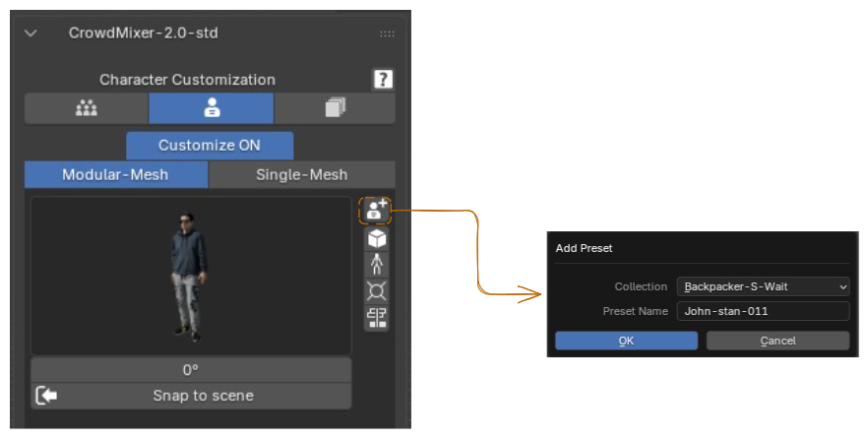Adjust the 0° rotation slider
The image size is (868, 438).
coord(191,370)
